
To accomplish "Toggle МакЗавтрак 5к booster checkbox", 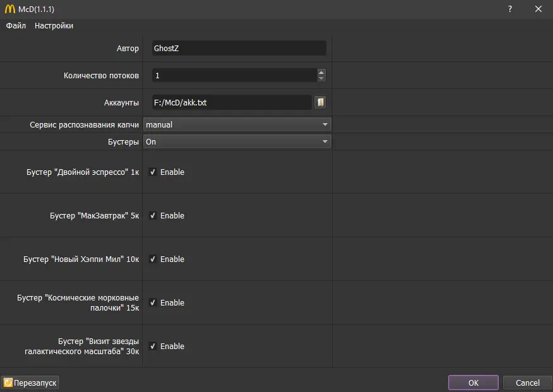I will (153, 215).
